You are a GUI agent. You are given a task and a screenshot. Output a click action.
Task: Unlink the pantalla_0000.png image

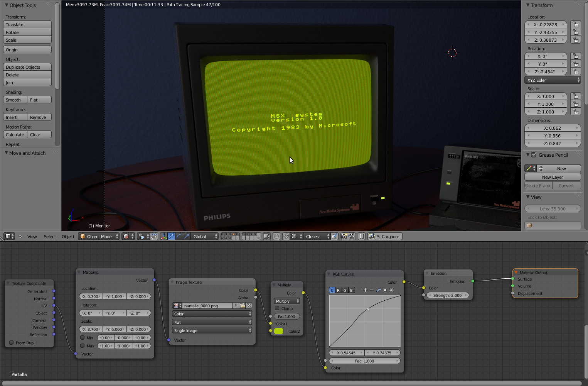(249, 305)
